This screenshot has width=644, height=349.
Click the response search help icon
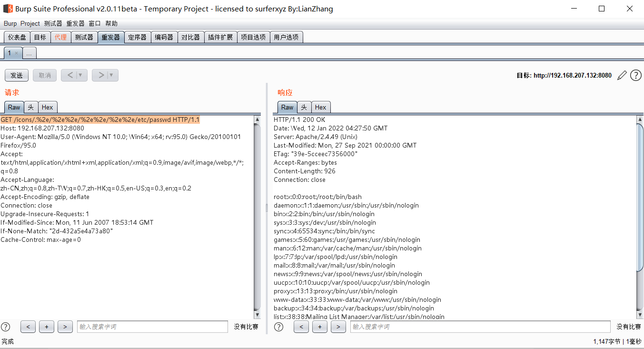pyautogui.click(x=279, y=327)
